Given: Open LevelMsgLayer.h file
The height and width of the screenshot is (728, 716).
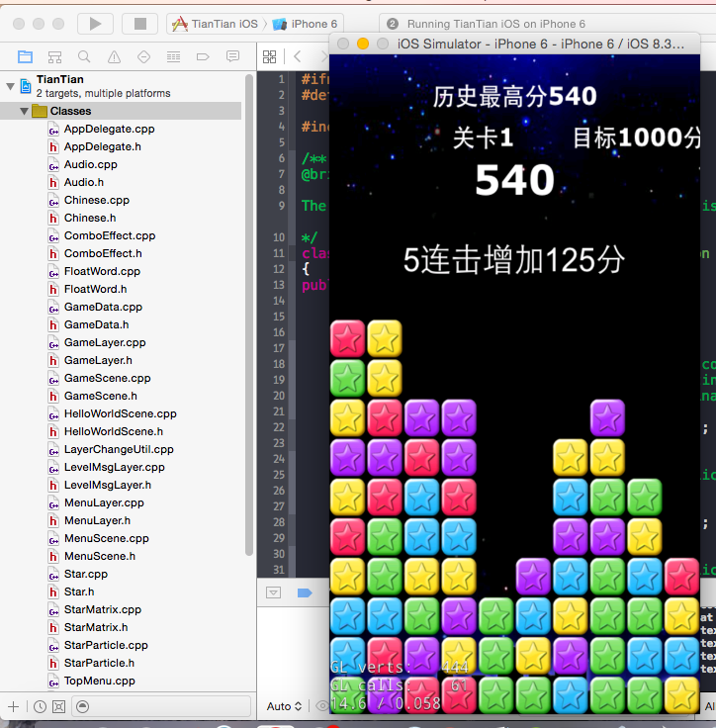Looking at the screenshot, I should tap(108, 485).
